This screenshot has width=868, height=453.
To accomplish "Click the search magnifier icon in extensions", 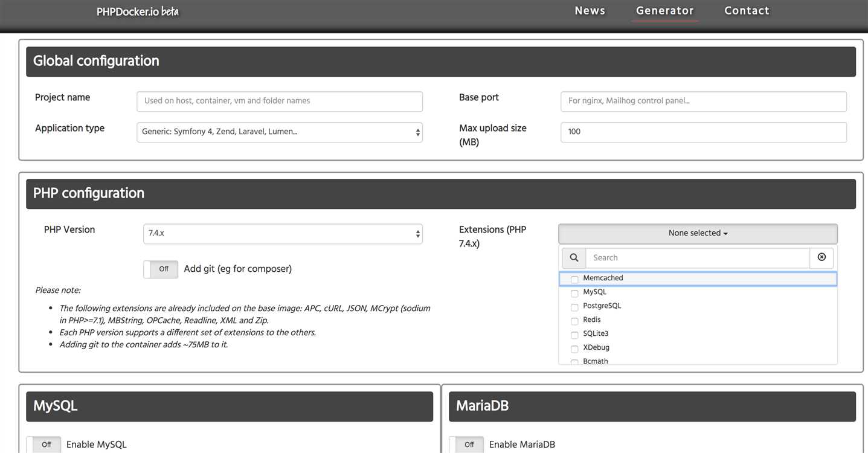I will click(x=574, y=258).
